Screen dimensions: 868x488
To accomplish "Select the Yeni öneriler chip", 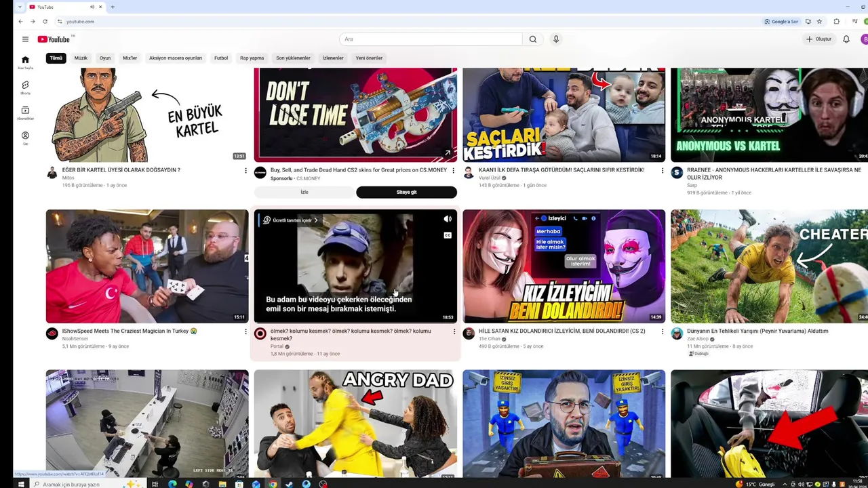I will click(x=369, y=58).
